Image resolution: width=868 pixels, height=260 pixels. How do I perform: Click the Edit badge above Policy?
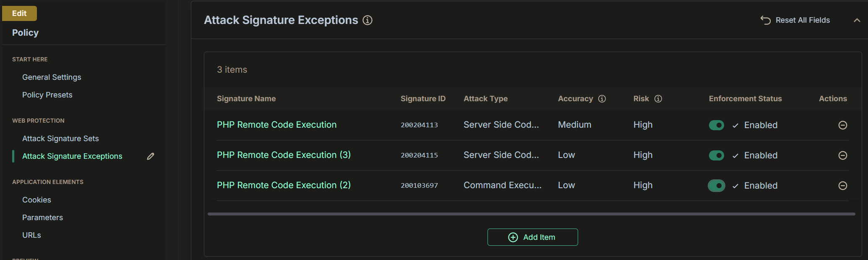(19, 13)
